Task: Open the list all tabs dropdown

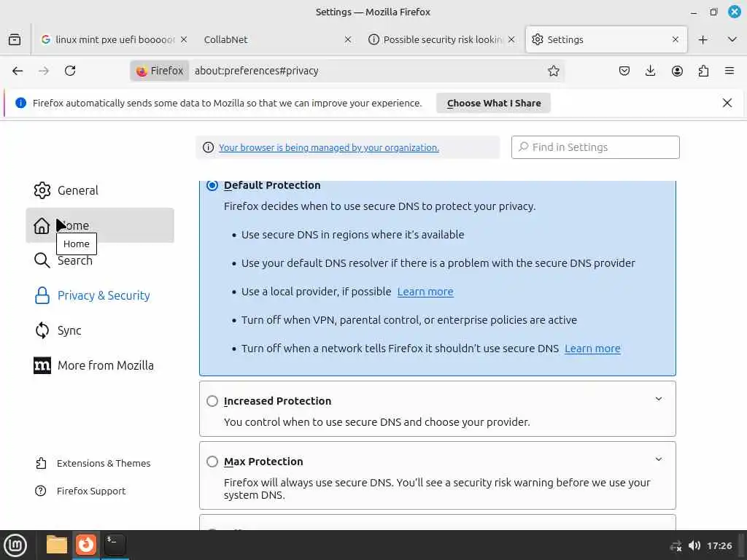Action: pos(732,39)
